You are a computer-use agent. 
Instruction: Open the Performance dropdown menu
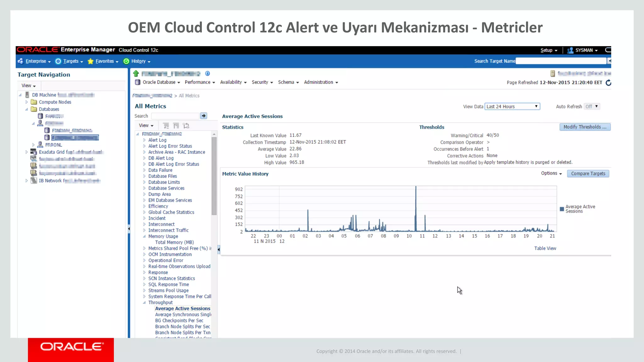tap(200, 82)
